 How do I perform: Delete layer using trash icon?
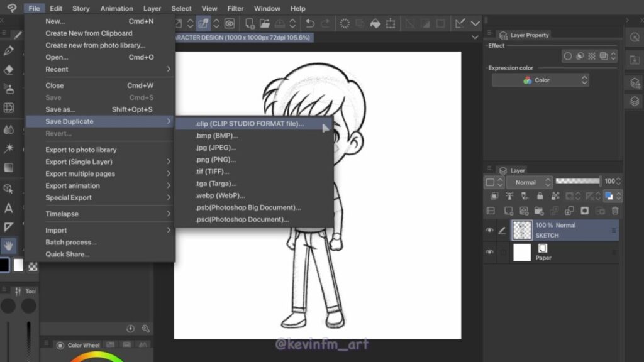(x=615, y=211)
